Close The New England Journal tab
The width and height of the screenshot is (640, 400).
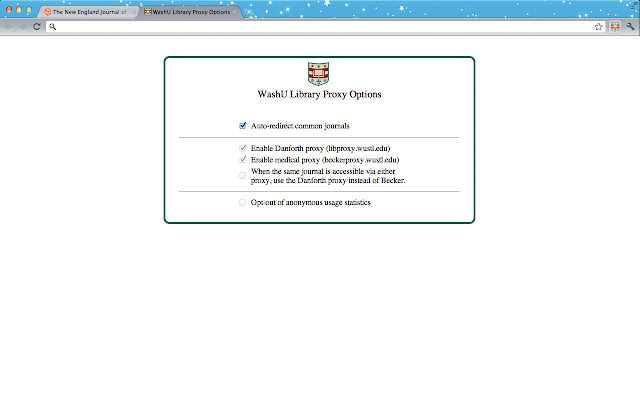pos(134,12)
